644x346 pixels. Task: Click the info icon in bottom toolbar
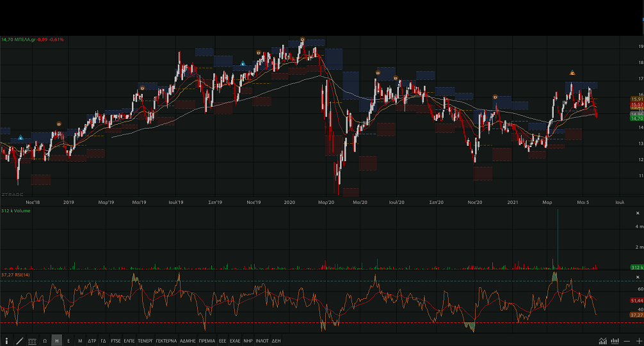6,341
